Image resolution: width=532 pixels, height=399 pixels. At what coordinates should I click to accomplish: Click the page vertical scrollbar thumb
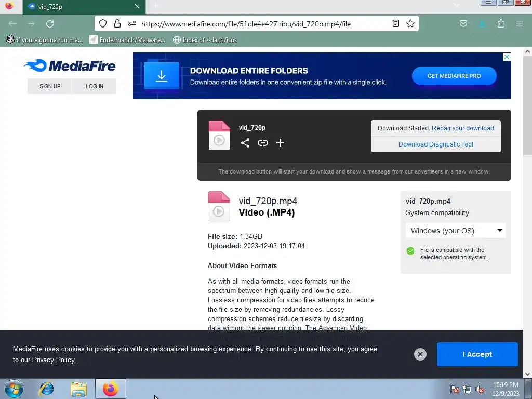tap(528, 105)
